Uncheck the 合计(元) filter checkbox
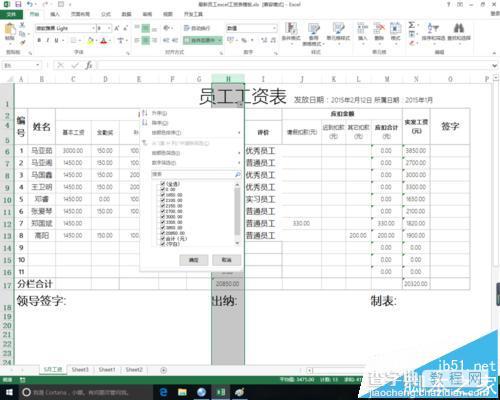 pyautogui.click(x=162, y=239)
